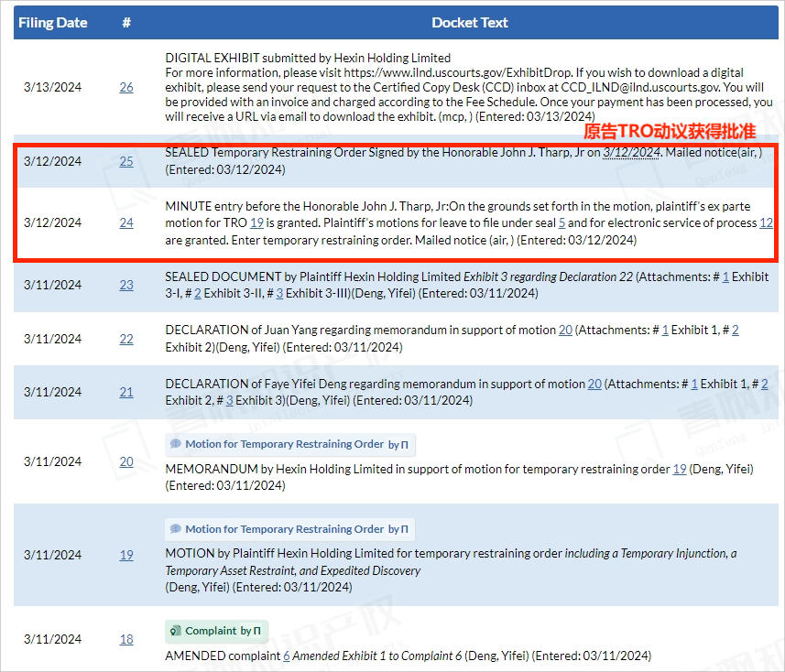Open attachment 1 Exhibit 3-I in entry 23

(x=725, y=277)
